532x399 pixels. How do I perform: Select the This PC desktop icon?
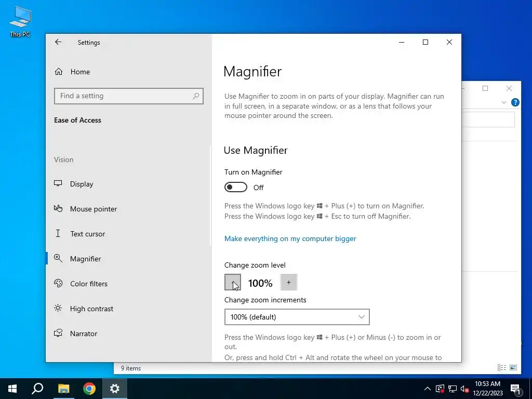(x=20, y=21)
